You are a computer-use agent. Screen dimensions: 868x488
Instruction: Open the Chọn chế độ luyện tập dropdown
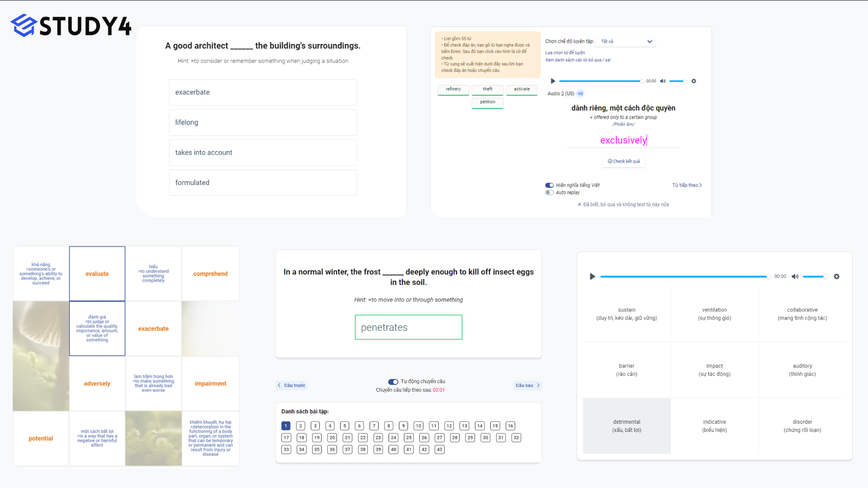626,42
